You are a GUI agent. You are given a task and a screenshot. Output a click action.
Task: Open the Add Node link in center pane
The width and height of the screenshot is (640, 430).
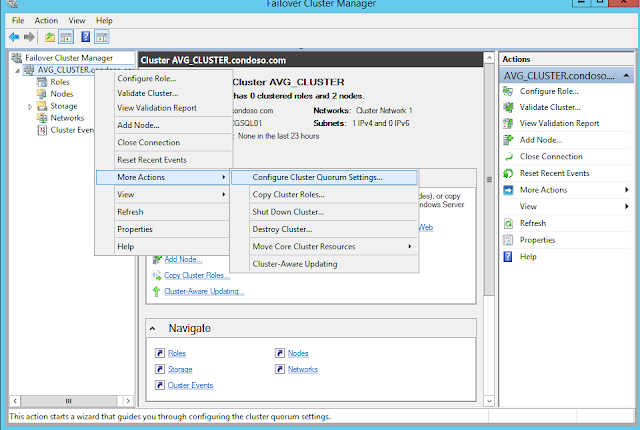pos(183,259)
